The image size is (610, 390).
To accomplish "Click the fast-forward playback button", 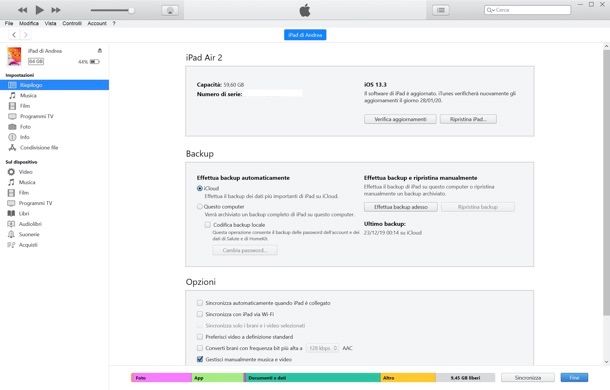I will click(x=56, y=10).
